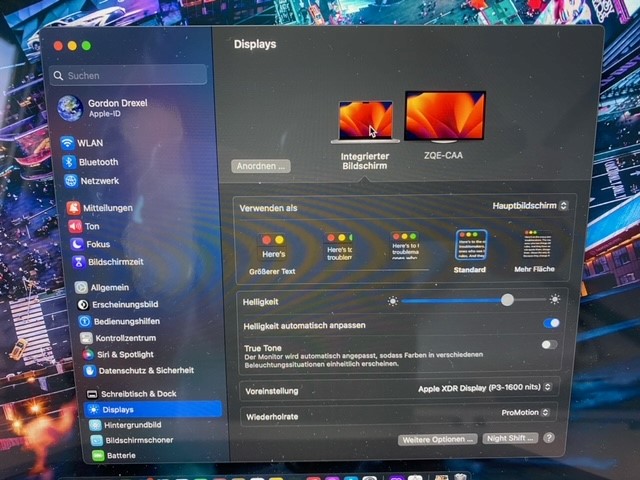The height and width of the screenshot is (480, 640).
Task: Click the Displays heading text
Action: [x=255, y=44]
